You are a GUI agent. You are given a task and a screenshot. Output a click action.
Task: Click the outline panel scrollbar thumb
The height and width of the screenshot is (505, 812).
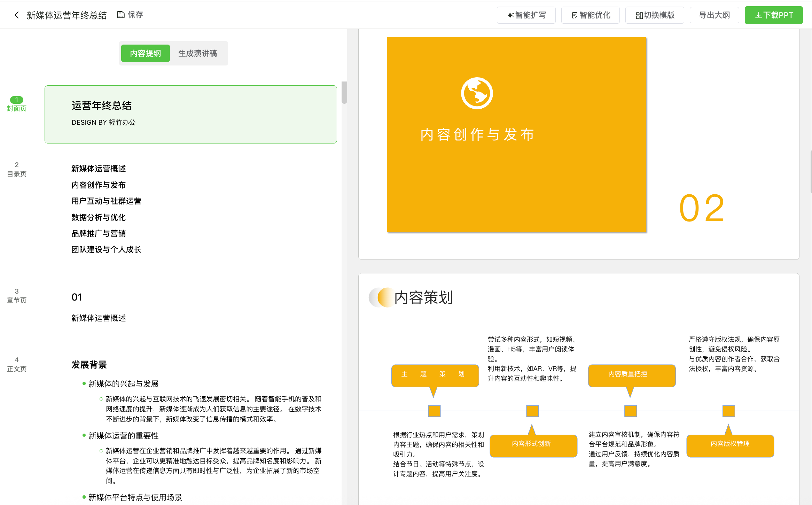pyautogui.click(x=344, y=93)
